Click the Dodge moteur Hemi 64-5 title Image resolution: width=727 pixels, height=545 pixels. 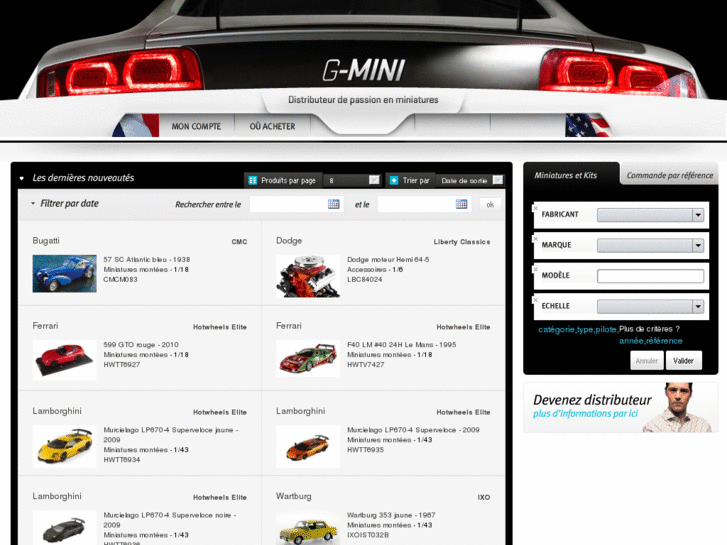coord(388,259)
